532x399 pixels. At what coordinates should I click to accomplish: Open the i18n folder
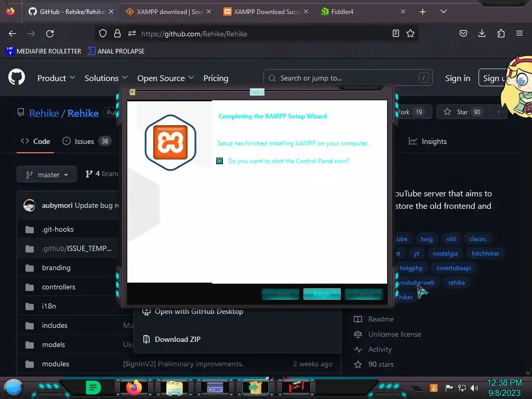pyautogui.click(x=49, y=306)
